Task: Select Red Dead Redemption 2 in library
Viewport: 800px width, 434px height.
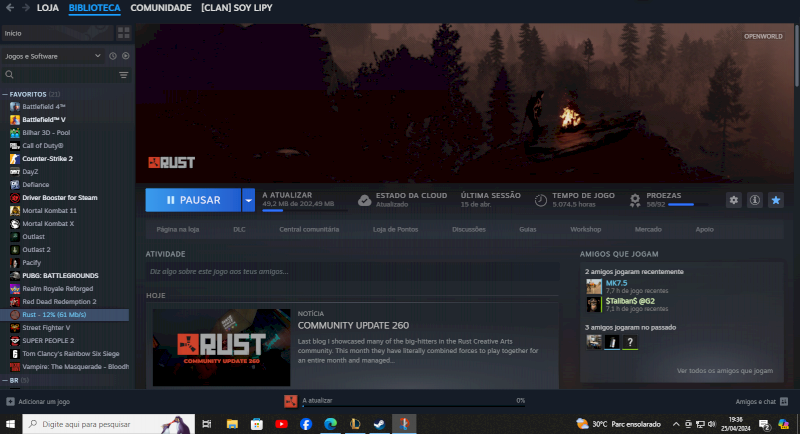Action: point(59,301)
